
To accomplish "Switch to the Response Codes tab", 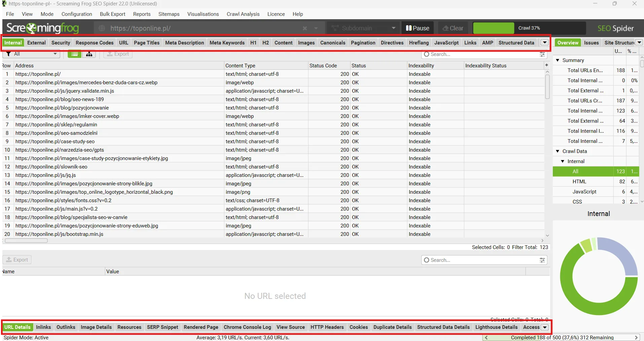I will click(x=95, y=43).
